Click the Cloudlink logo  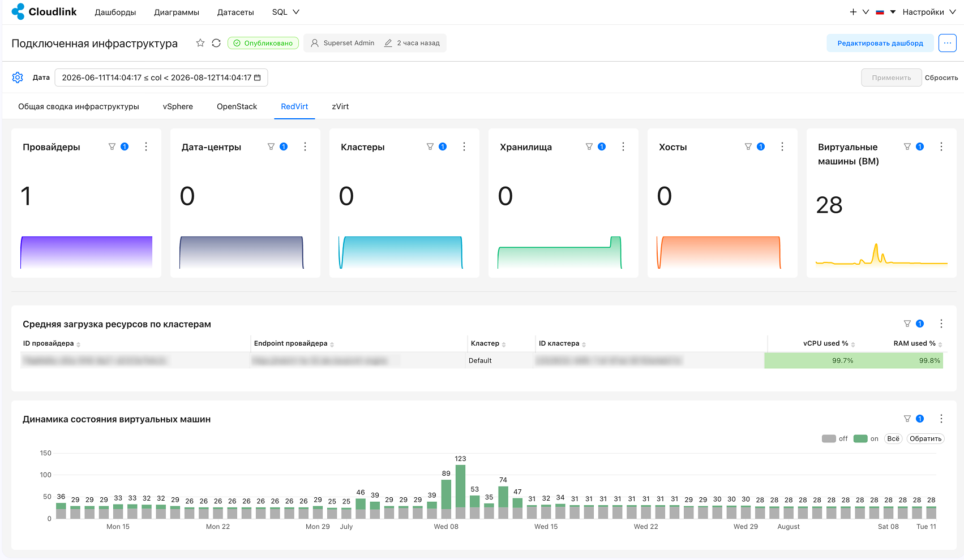click(44, 12)
